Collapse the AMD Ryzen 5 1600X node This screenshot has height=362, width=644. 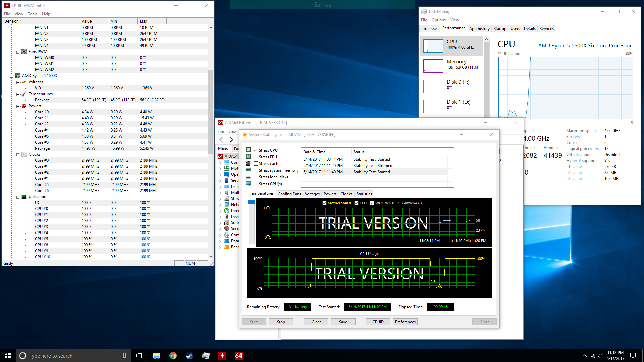click(x=12, y=76)
